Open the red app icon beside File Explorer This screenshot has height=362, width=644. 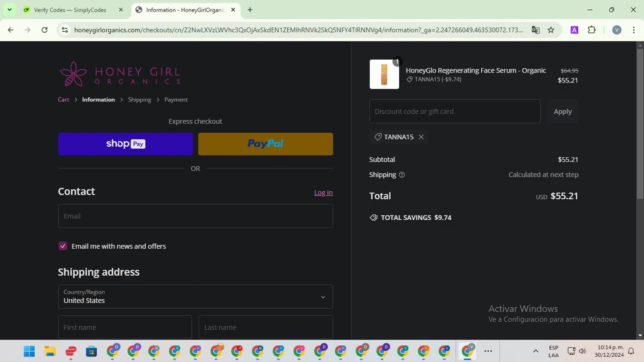tap(71, 351)
